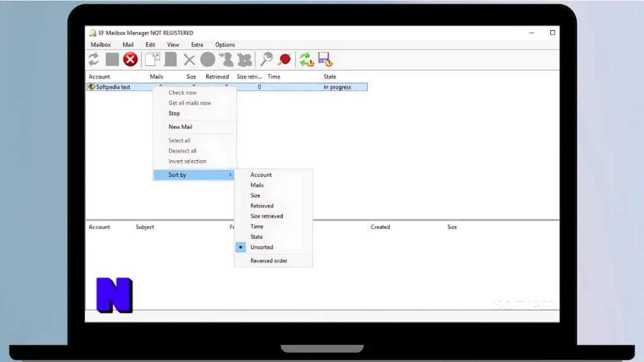The image size is (644, 362).
Task: Choose Deselect all in context menu
Action: [195, 151]
